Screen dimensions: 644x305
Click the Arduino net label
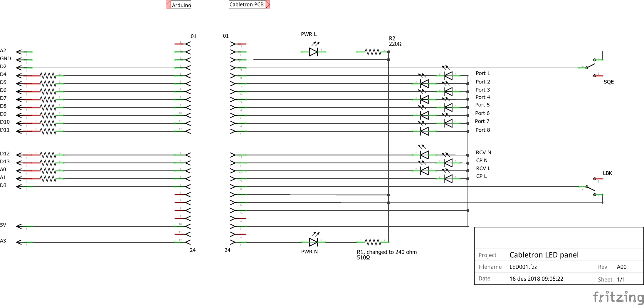(x=179, y=5)
